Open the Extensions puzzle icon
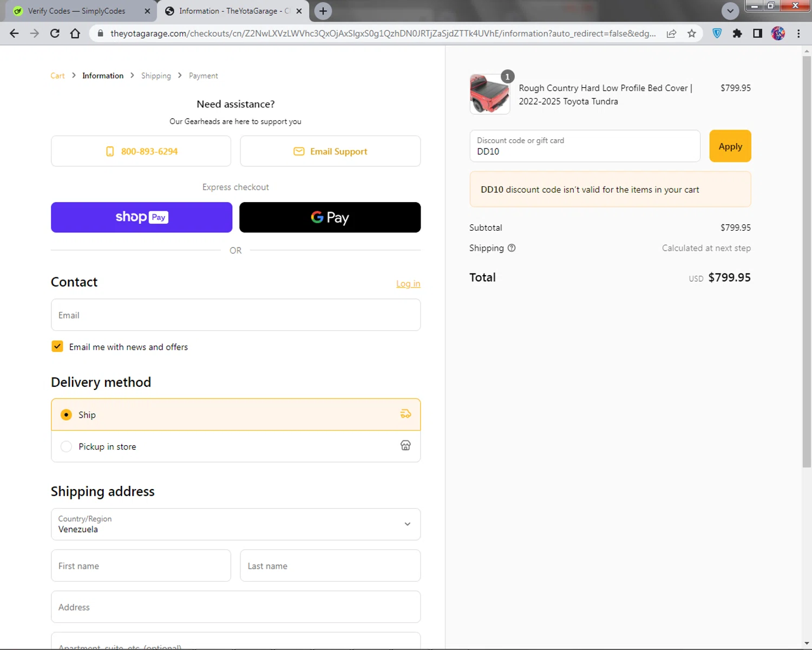The height and width of the screenshot is (650, 812). [737, 34]
